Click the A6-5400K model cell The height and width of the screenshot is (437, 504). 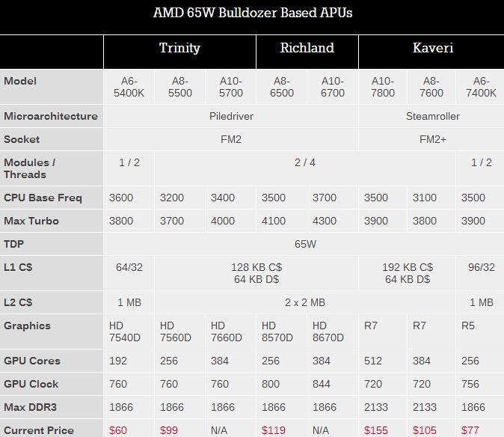click(x=129, y=87)
